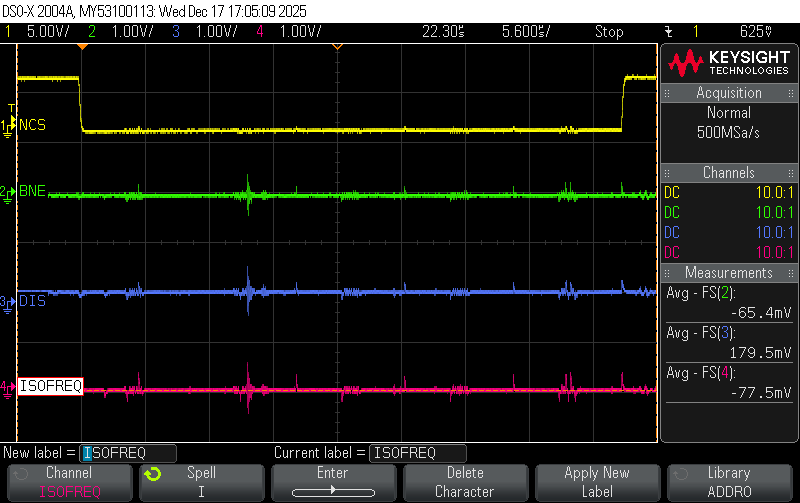Click channel 3 scale 1.00V/
The width and height of the screenshot is (800, 503).
[217, 32]
